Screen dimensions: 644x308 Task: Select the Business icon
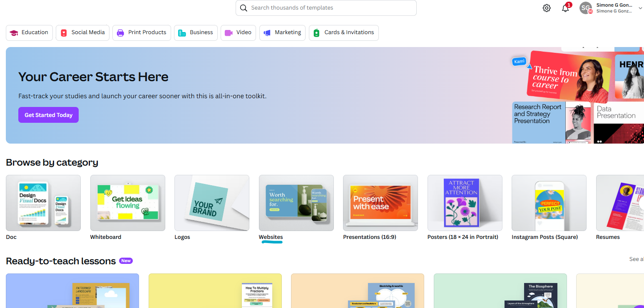click(182, 32)
